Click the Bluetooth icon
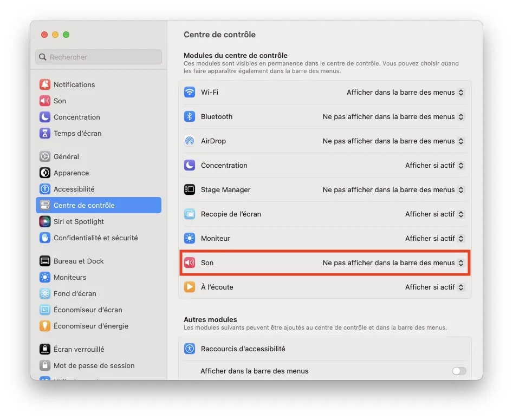Screen dimensions: 513x420 pos(189,116)
